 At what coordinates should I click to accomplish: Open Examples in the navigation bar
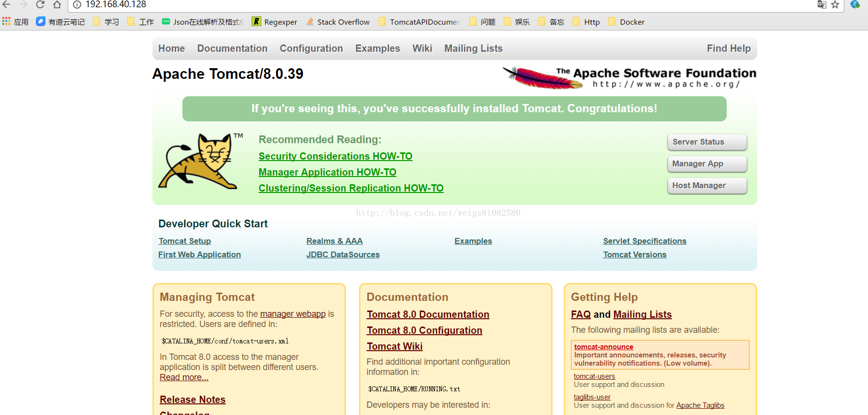click(378, 48)
